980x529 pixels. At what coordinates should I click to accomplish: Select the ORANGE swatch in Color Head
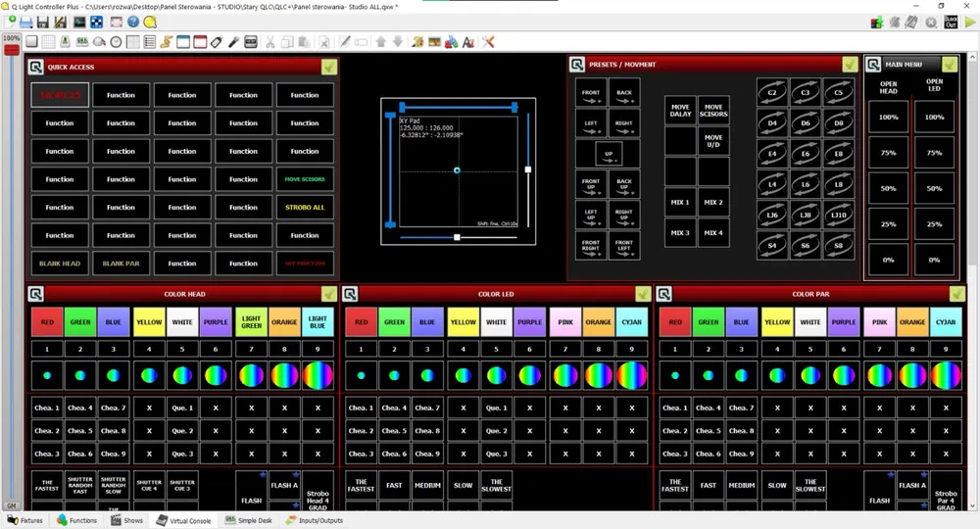point(284,321)
